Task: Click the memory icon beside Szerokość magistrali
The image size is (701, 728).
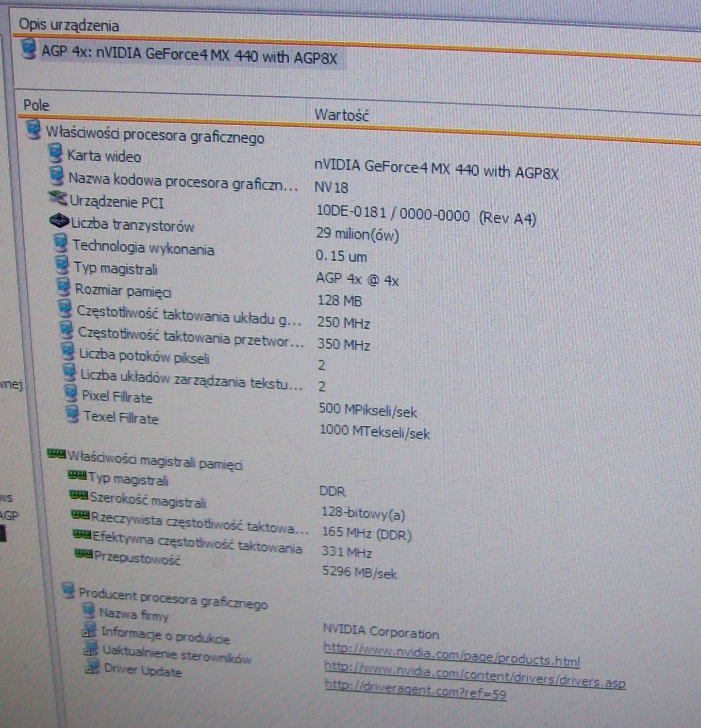Action: coord(79,494)
